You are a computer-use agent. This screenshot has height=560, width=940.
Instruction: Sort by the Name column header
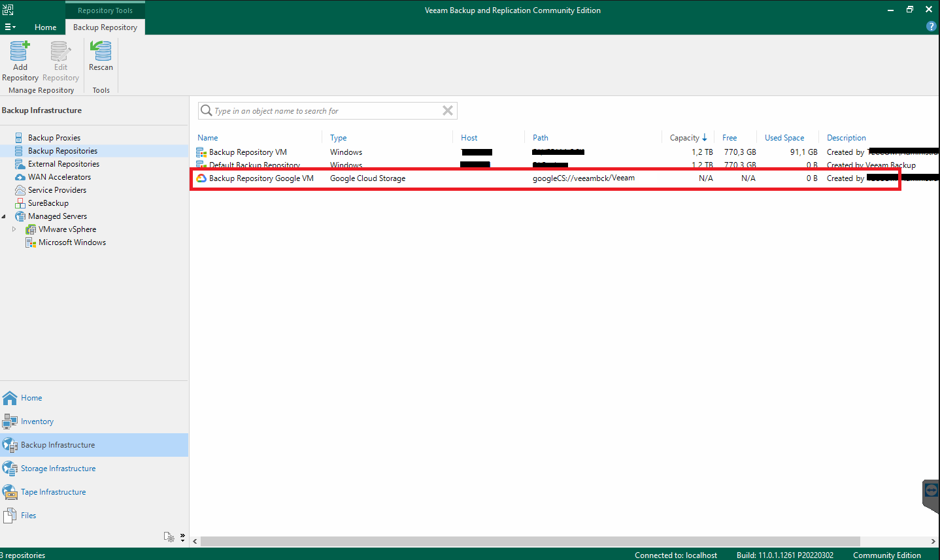208,138
